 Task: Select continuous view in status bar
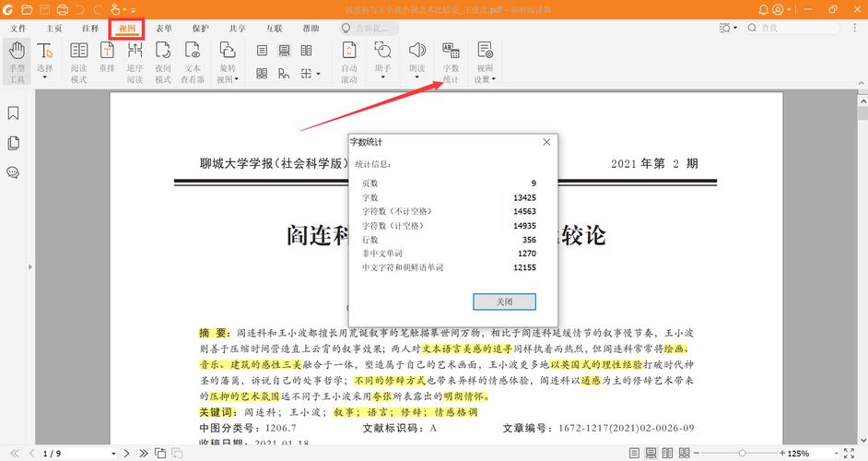click(x=651, y=454)
